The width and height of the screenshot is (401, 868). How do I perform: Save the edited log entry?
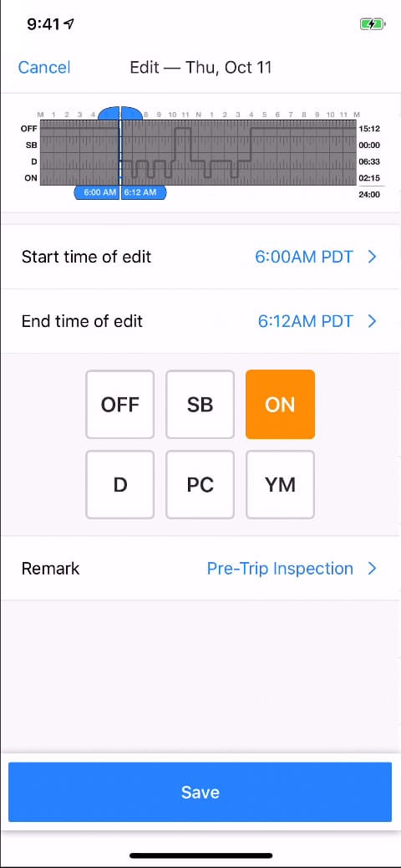(x=200, y=792)
